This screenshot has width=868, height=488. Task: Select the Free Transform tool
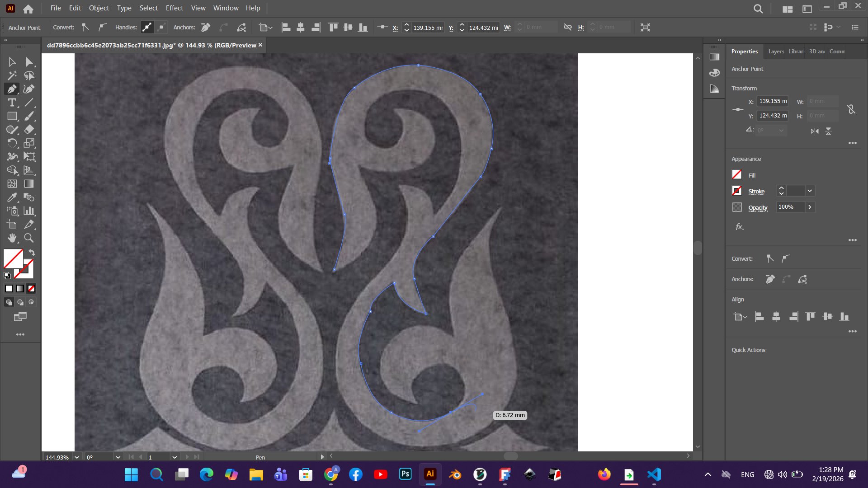click(x=29, y=157)
